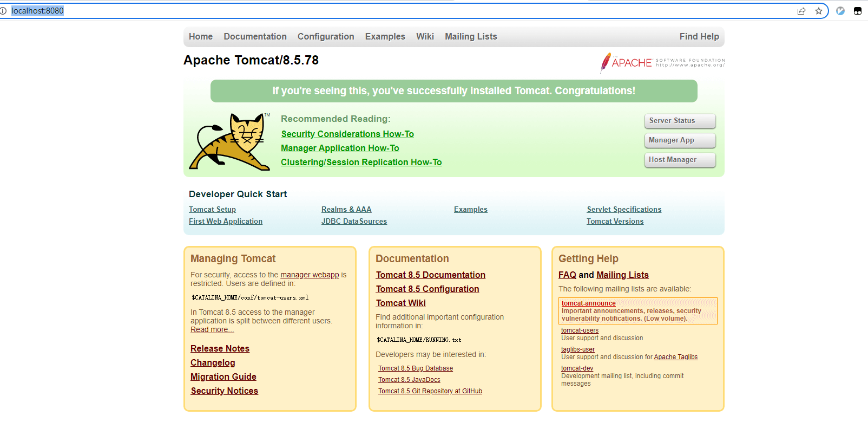
Task: Open the Mailing Lists nav item
Action: tap(471, 36)
